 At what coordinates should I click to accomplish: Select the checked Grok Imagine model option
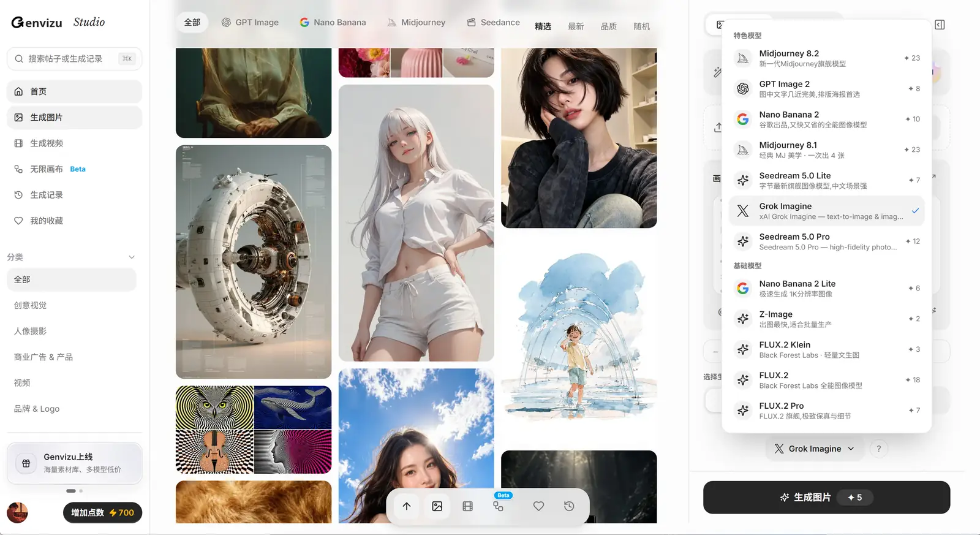[827, 211]
